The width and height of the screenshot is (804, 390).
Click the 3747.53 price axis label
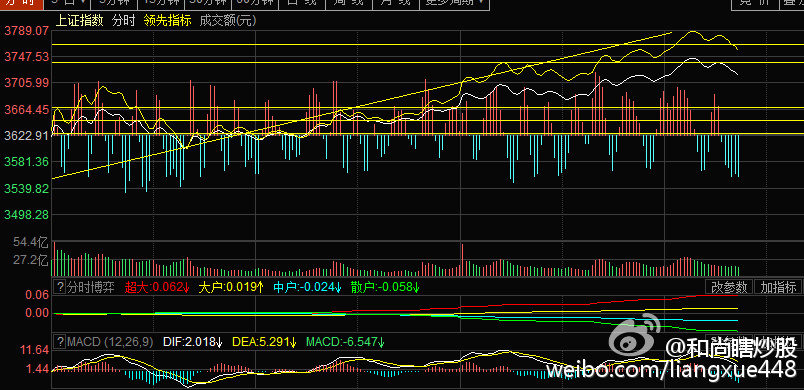[x=27, y=56]
